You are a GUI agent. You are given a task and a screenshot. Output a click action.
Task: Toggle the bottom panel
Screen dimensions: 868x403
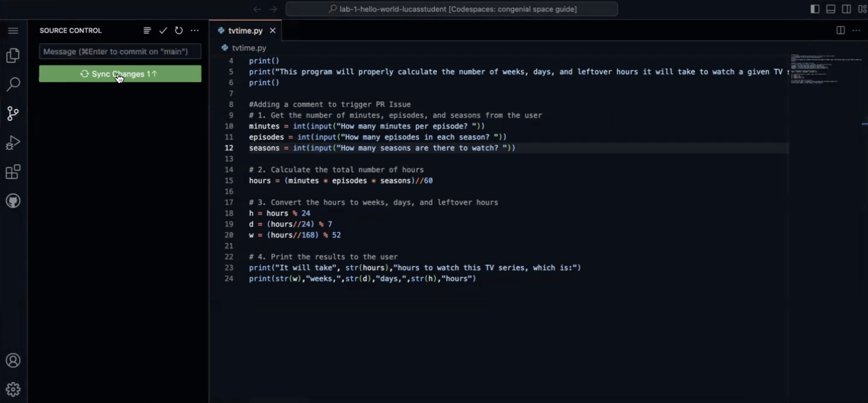pos(831,9)
